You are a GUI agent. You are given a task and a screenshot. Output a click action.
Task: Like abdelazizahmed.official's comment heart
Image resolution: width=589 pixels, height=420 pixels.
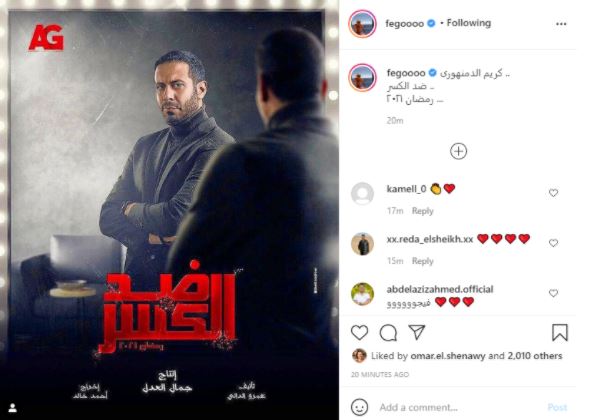[x=553, y=293]
